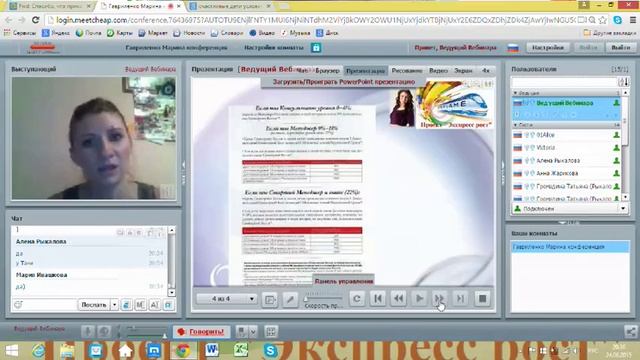Collapse the Гости group in user list
640x360 pixels.
tap(516, 125)
